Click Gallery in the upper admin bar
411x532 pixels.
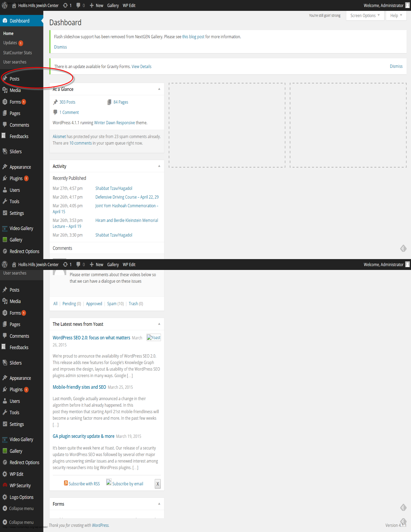(x=113, y=5)
